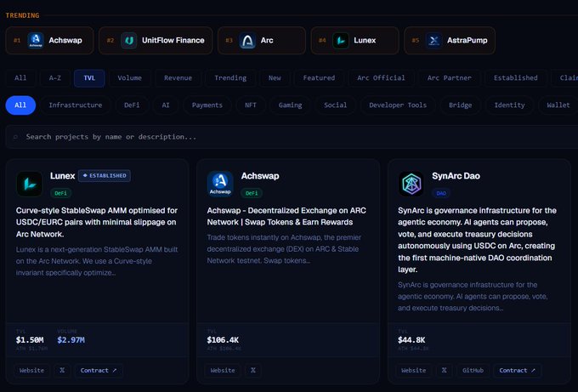Click Established badge on Lunex card

point(105,176)
